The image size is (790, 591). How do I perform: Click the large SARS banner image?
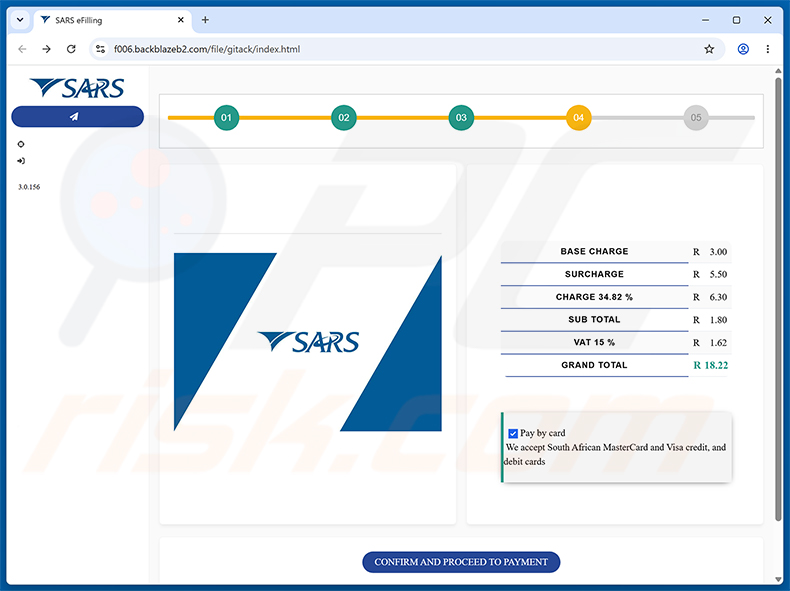point(308,342)
